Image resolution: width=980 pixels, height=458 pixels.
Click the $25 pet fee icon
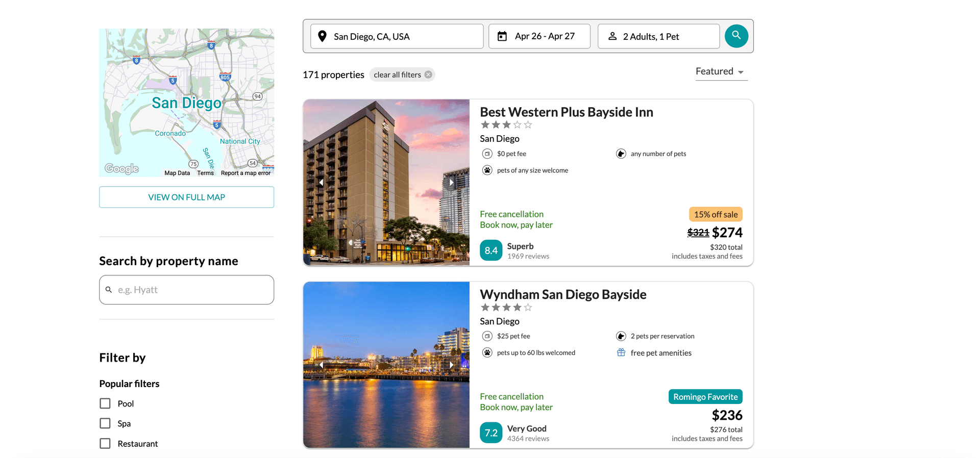coord(487,336)
